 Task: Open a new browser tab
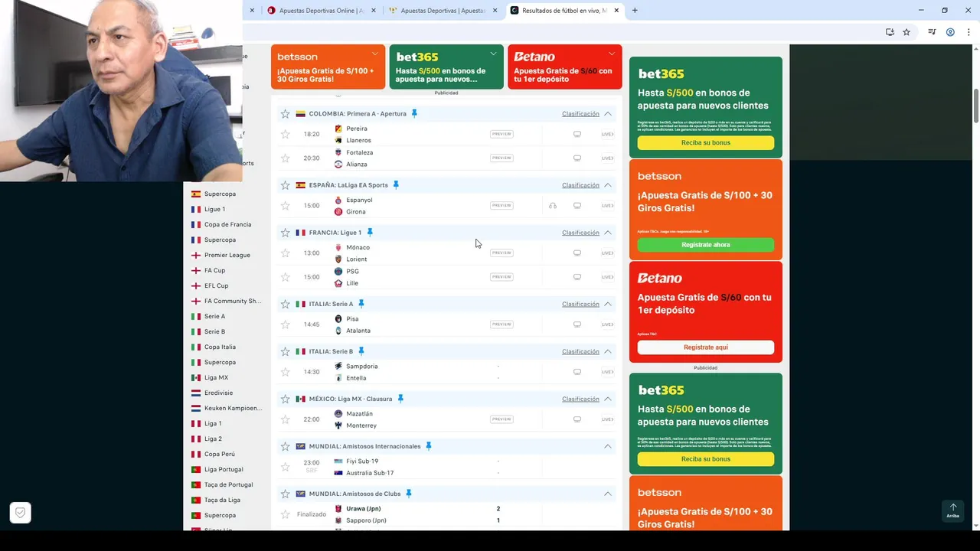635,11
